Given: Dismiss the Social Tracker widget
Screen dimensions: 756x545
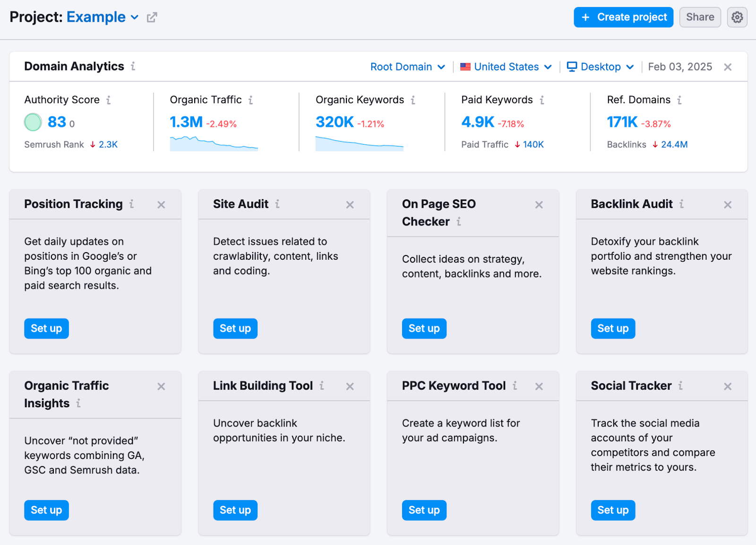Looking at the screenshot, I should tap(727, 386).
